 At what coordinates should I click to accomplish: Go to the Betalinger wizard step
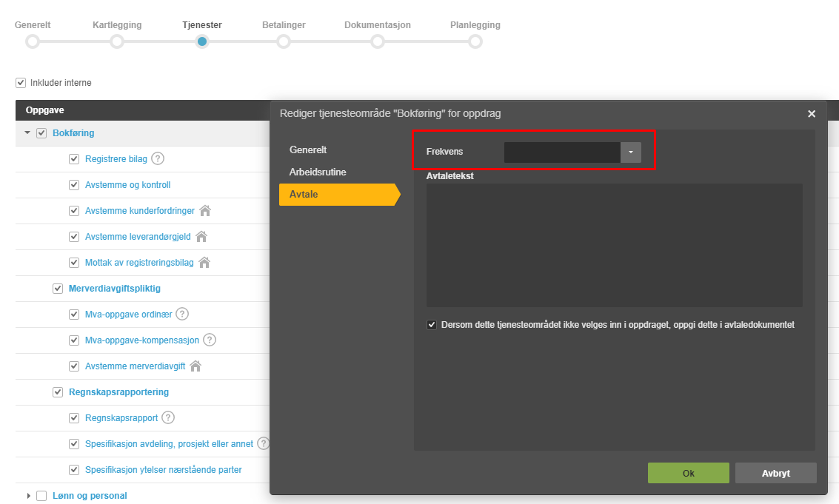tap(284, 41)
